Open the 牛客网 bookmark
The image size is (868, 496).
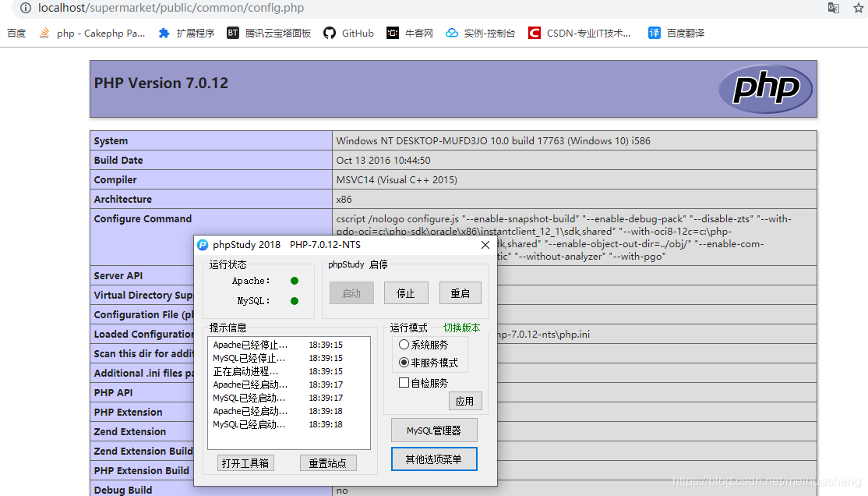[410, 34]
